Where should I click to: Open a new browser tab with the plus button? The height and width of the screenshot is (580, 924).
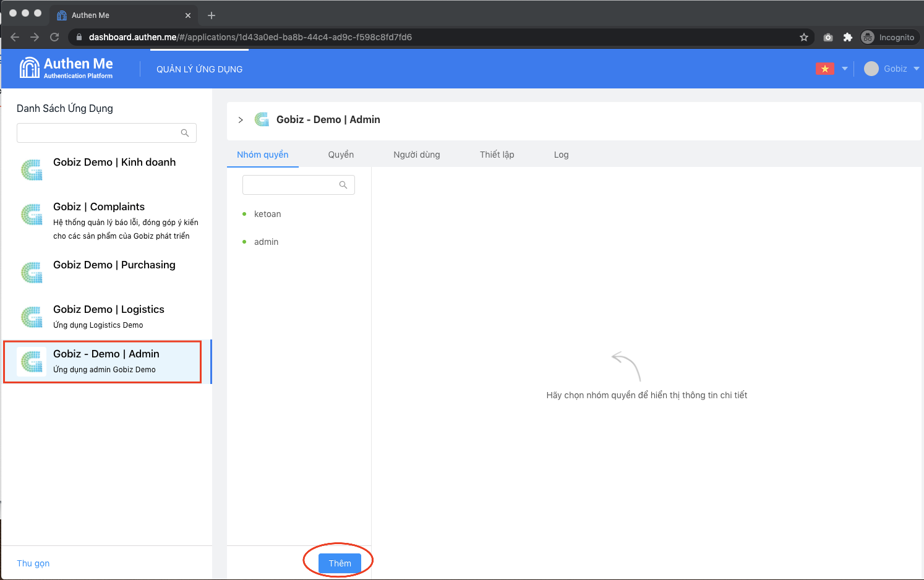pos(212,15)
